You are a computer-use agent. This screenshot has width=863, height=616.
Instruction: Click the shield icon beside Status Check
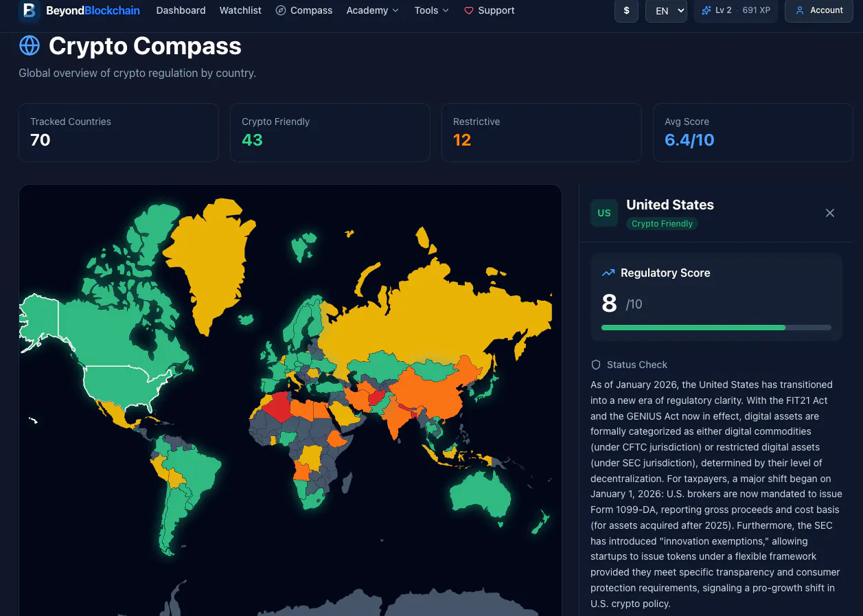point(596,365)
